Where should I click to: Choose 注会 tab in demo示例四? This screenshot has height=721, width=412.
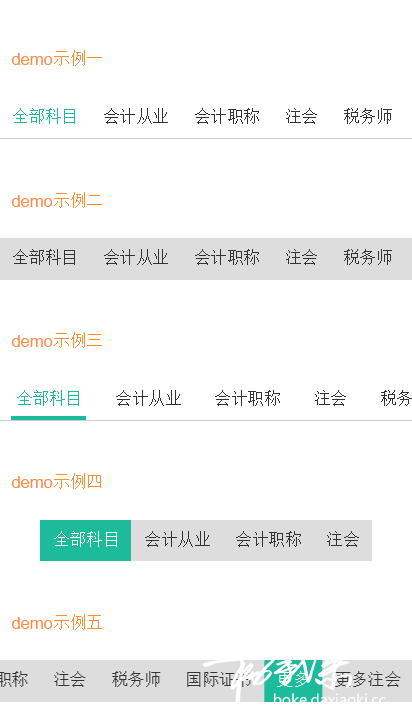coord(343,540)
